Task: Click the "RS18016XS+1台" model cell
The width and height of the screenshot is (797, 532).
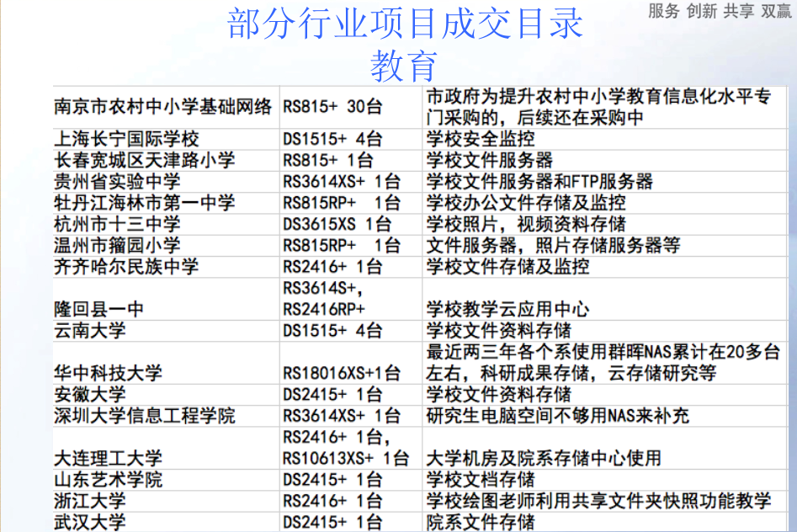Action: click(x=342, y=373)
